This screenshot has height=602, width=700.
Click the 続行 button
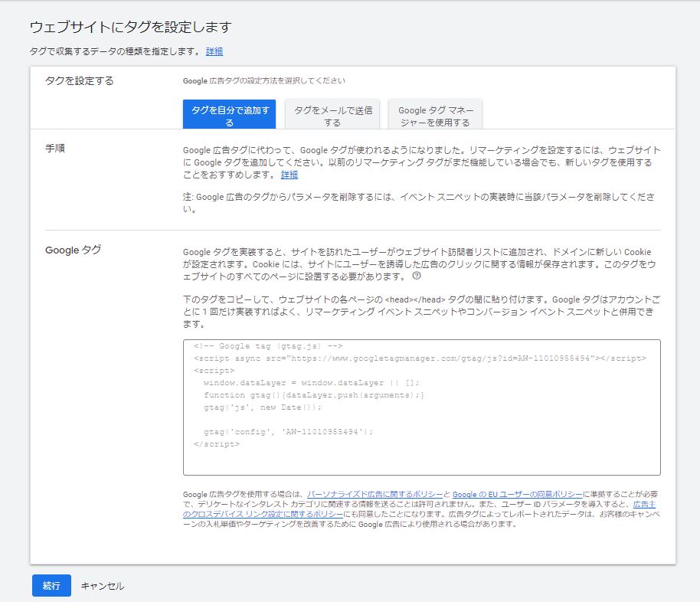51,585
